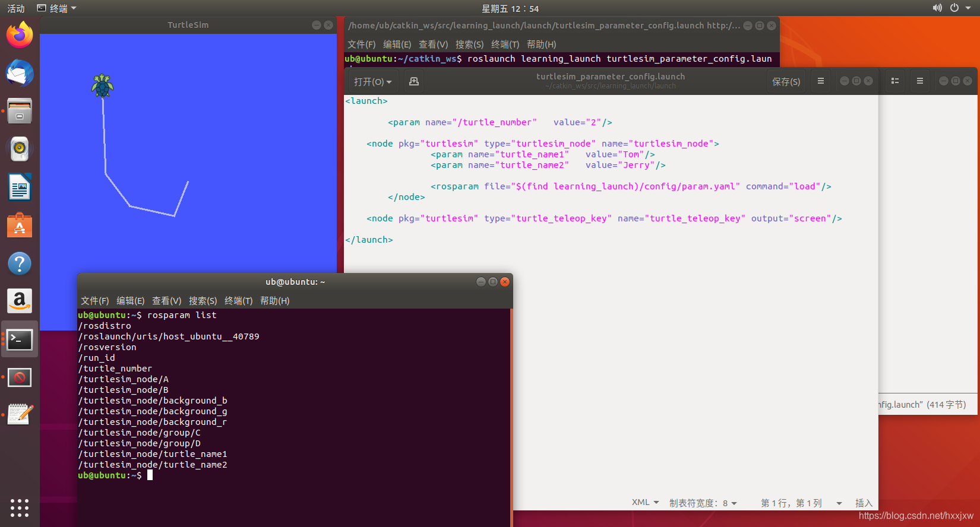Change 制表符宽度 tab width setting
The width and height of the screenshot is (980, 527).
point(703,503)
